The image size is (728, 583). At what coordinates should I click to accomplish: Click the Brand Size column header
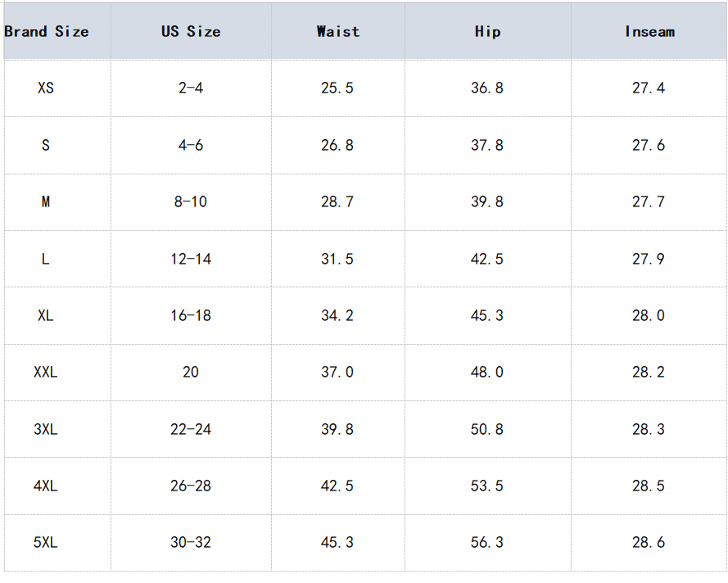pyautogui.click(x=47, y=32)
